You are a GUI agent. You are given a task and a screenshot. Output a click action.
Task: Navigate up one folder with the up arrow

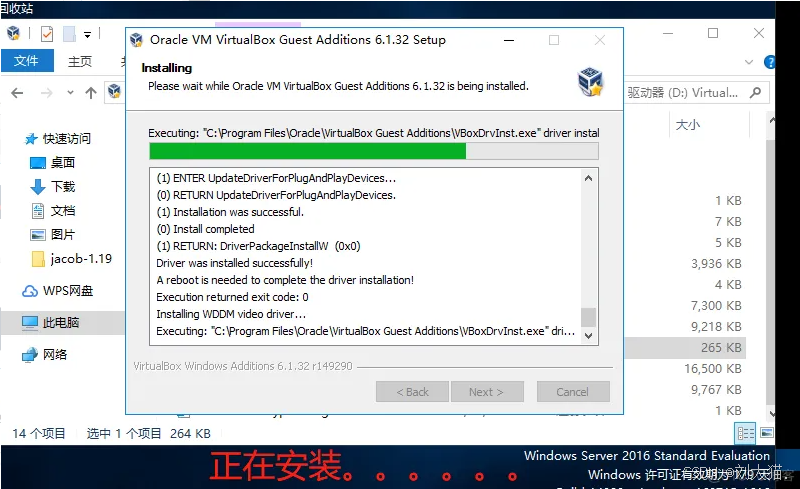(x=91, y=93)
